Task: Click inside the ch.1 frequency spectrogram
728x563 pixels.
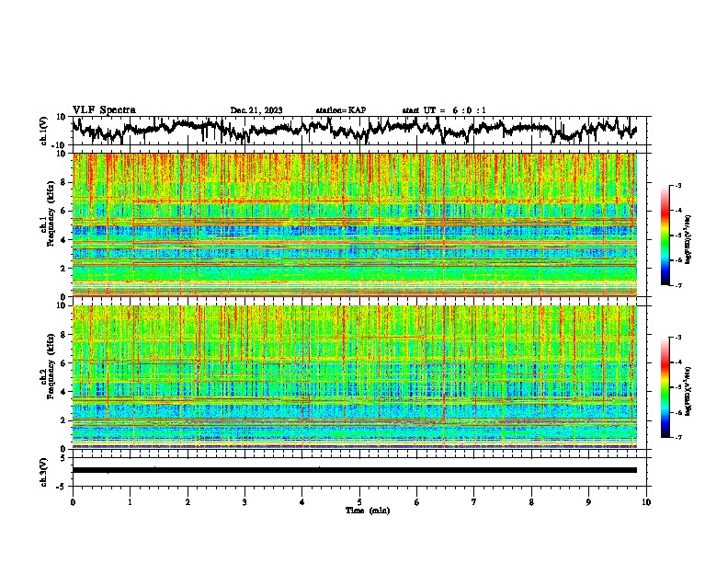Action: tap(355, 224)
